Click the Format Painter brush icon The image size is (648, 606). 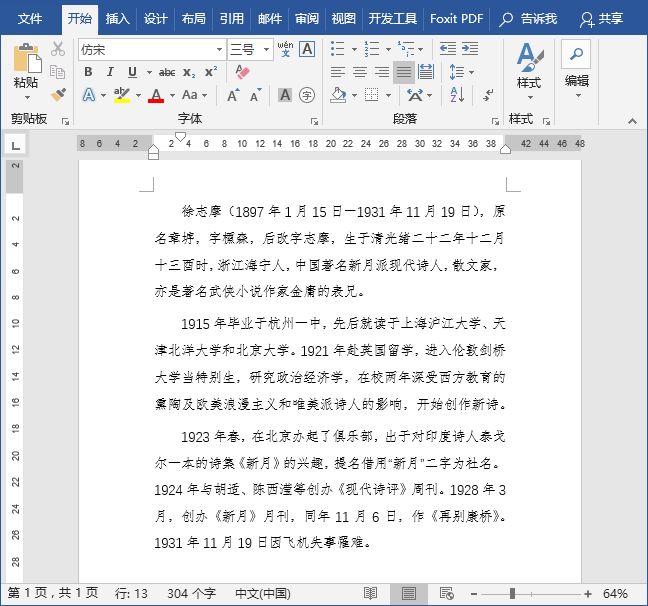point(58,95)
